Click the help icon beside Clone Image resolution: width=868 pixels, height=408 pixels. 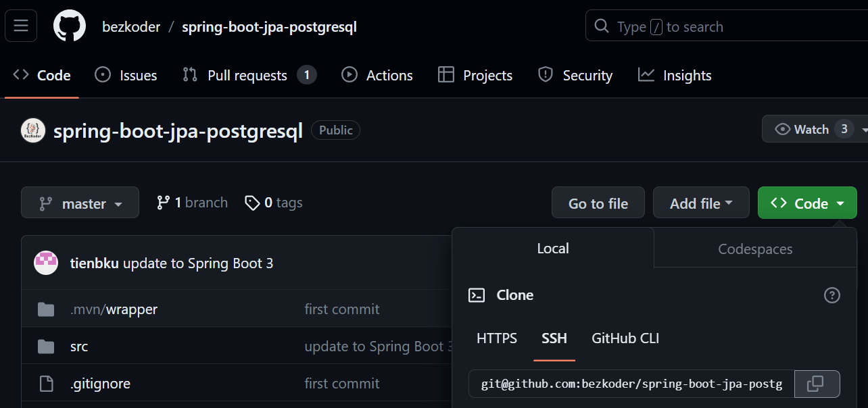(831, 295)
